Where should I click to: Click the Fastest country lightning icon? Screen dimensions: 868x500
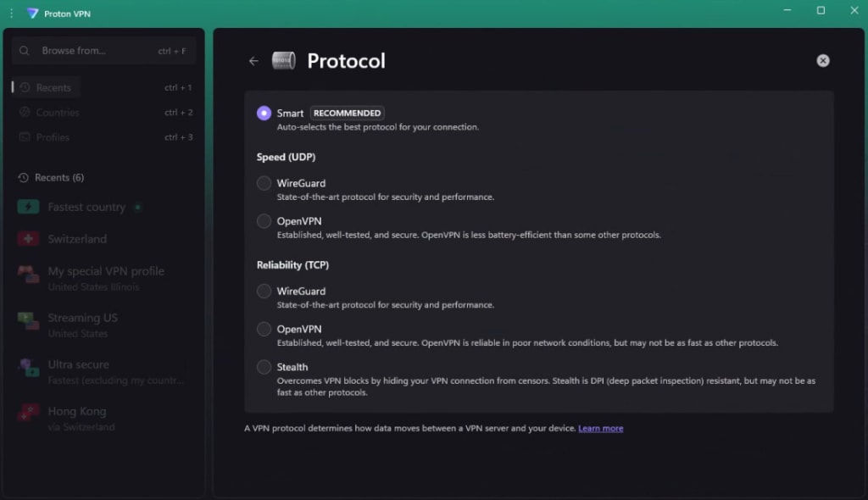point(28,207)
